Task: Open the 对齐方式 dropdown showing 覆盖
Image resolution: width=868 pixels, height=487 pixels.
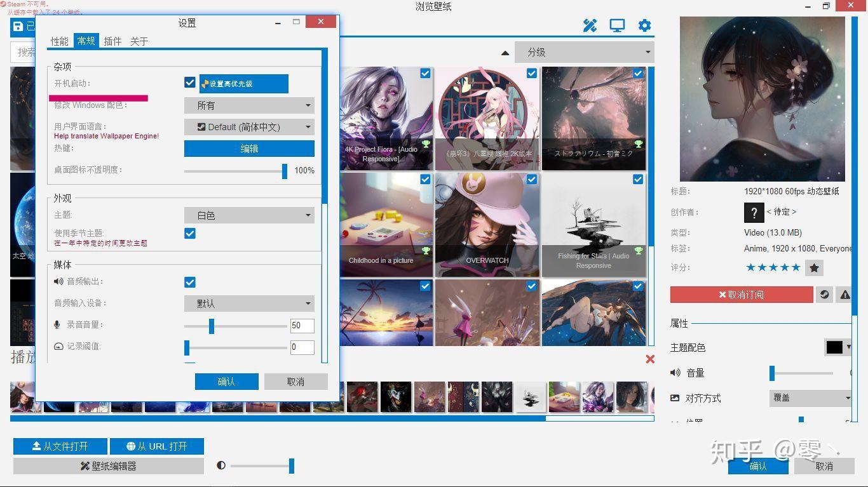Action: (x=810, y=397)
